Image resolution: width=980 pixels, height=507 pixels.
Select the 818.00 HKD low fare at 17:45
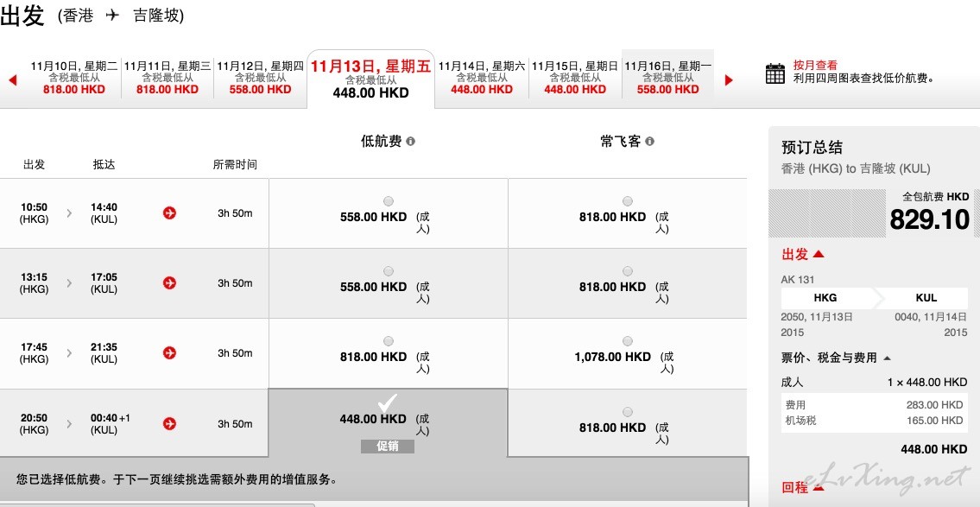[389, 341]
